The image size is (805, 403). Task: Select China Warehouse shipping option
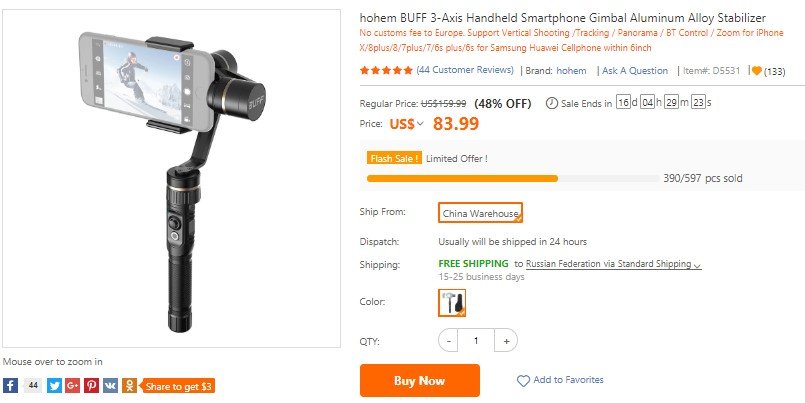point(481,213)
